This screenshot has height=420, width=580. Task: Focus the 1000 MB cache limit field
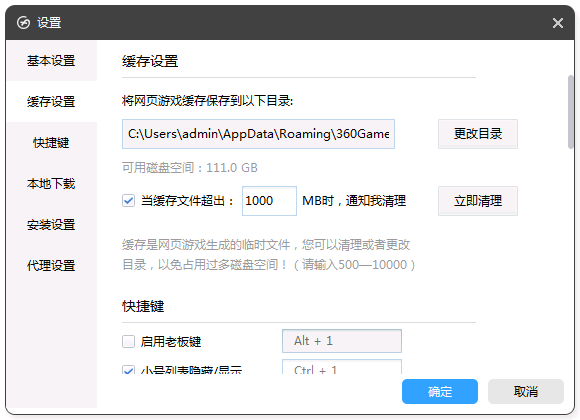269,201
